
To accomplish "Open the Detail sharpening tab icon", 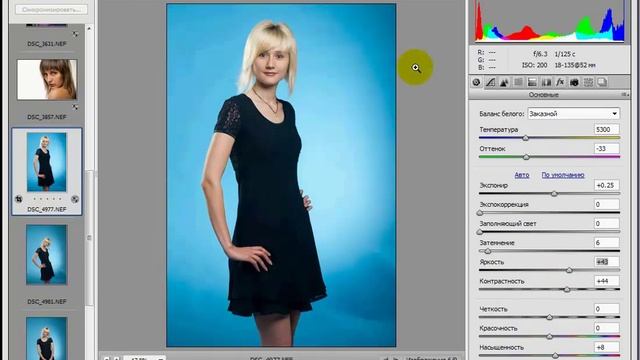I will point(504,82).
